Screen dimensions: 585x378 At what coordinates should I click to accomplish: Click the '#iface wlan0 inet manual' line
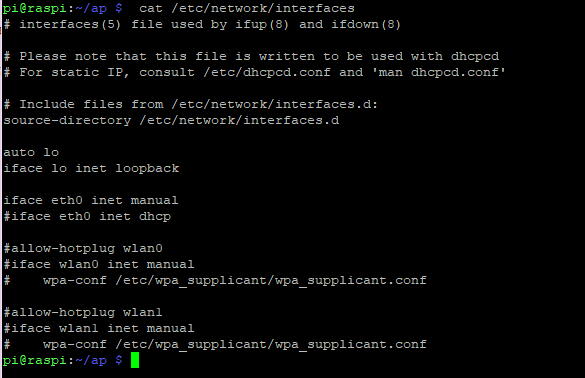98,265
